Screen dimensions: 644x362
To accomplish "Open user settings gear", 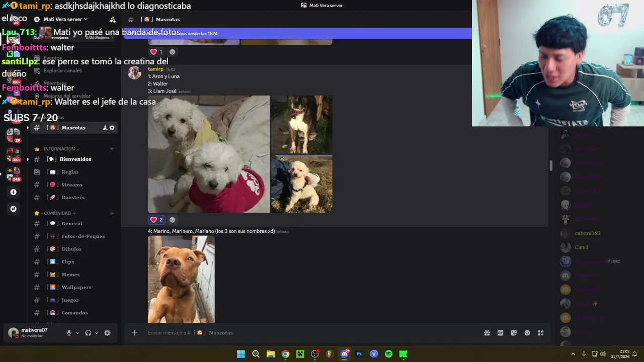I will [x=107, y=333].
